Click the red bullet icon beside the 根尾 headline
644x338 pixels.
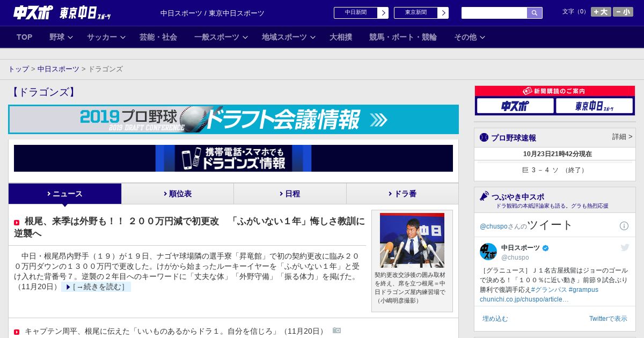17,222
